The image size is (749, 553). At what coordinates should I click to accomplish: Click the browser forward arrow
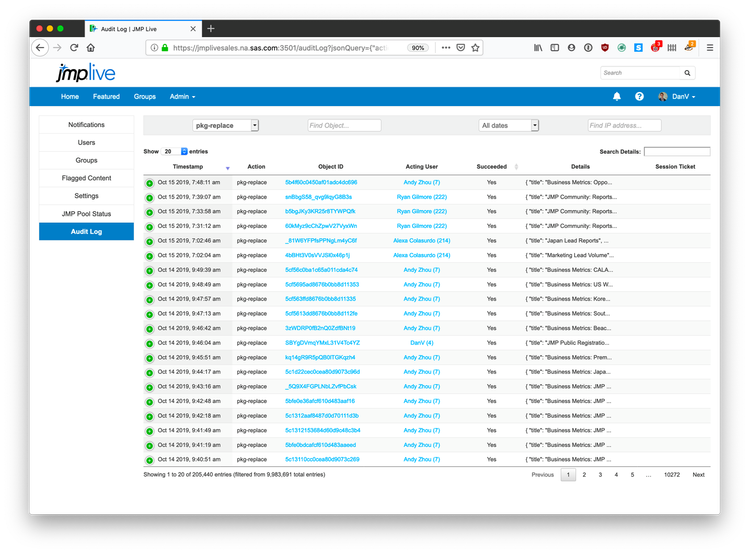[57, 48]
